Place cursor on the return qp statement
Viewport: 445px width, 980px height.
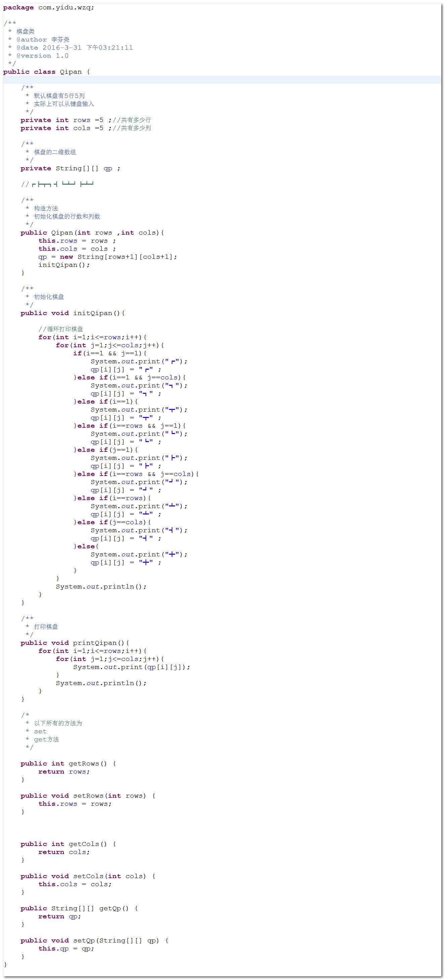[x=59, y=916]
